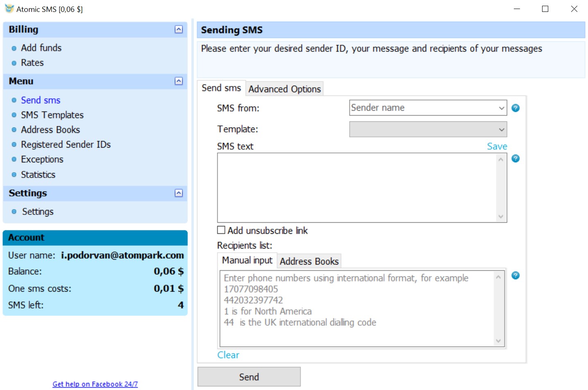
Task: Collapse the Menu panel
Action: [x=179, y=81]
